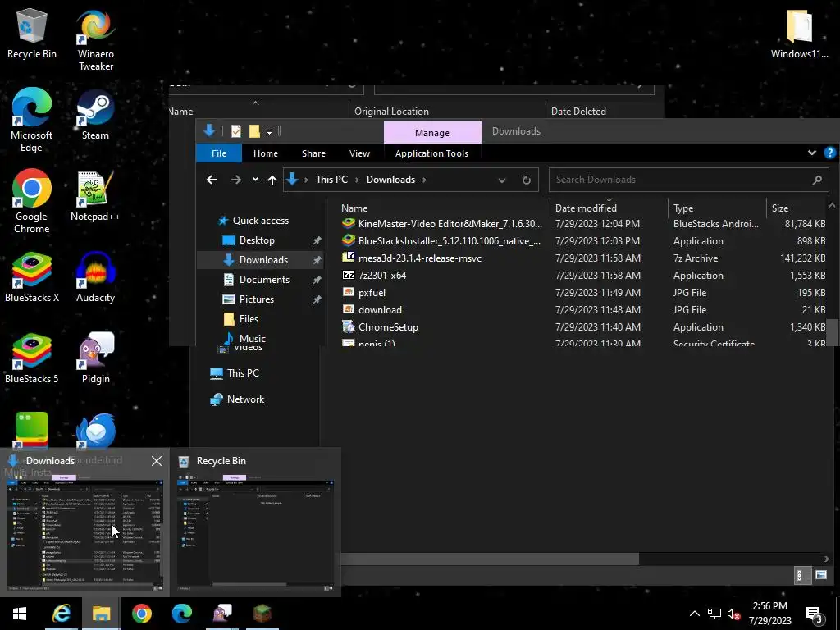Select Documents in the navigation pane
Viewport: 840px width, 630px height.
tap(264, 280)
